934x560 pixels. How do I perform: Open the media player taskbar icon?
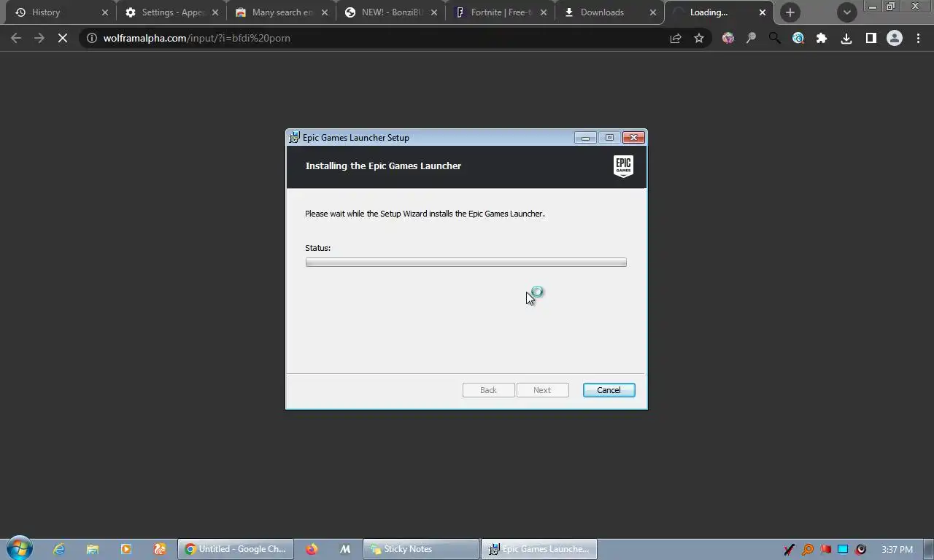coord(126,549)
